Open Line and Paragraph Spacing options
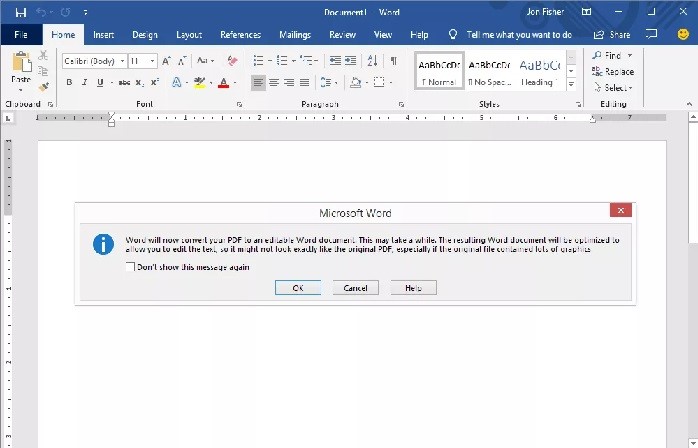 point(326,82)
